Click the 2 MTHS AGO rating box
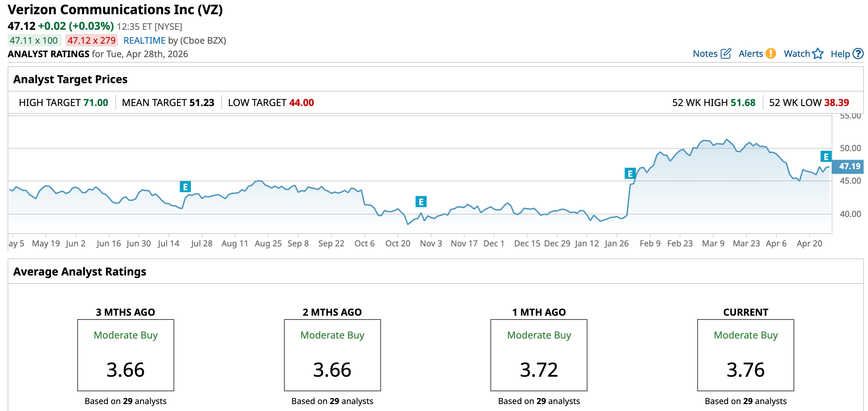Image resolution: width=868 pixels, height=411 pixels. pyautogui.click(x=332, y=355)
